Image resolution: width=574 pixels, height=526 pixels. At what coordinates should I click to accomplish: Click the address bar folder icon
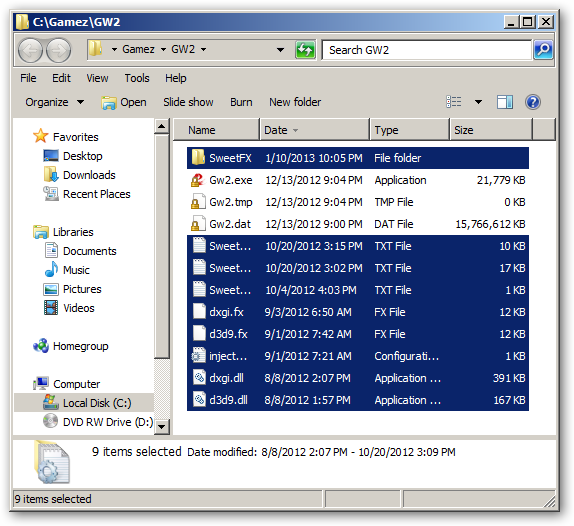point(96,49)
